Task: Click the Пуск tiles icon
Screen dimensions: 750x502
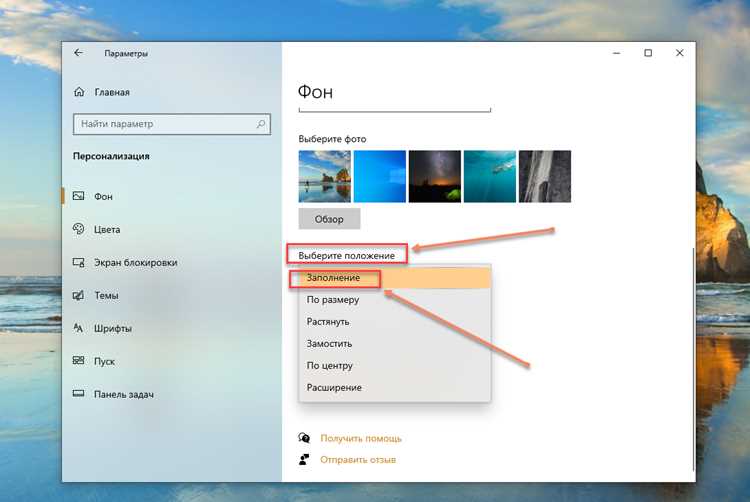Action: coord(78,360)
